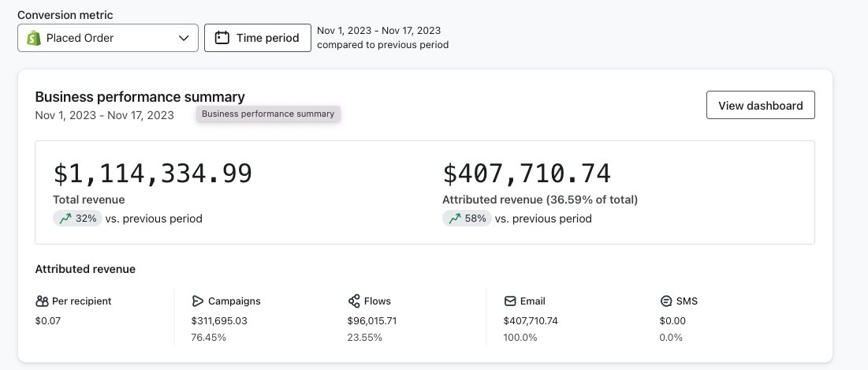Click the Email envelope icon

(x=510, y=301)
